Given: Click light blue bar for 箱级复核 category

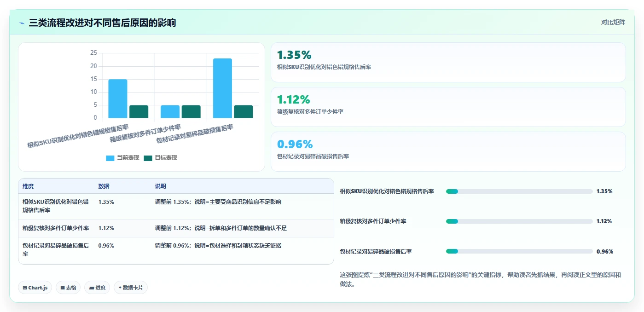Looking at the screenshot, I should point(170,112).
